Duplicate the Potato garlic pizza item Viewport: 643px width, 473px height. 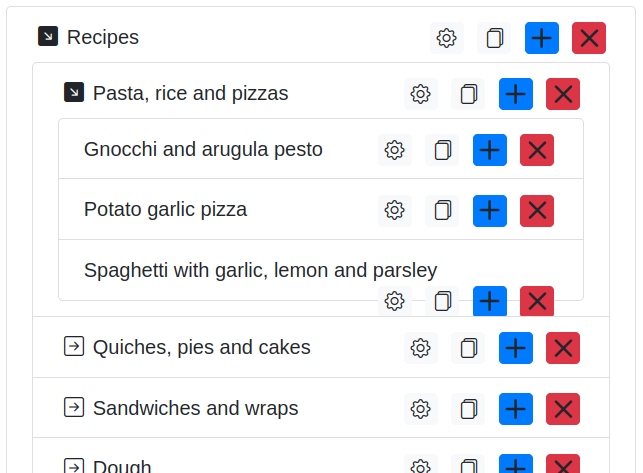click(x=442, y=211)
